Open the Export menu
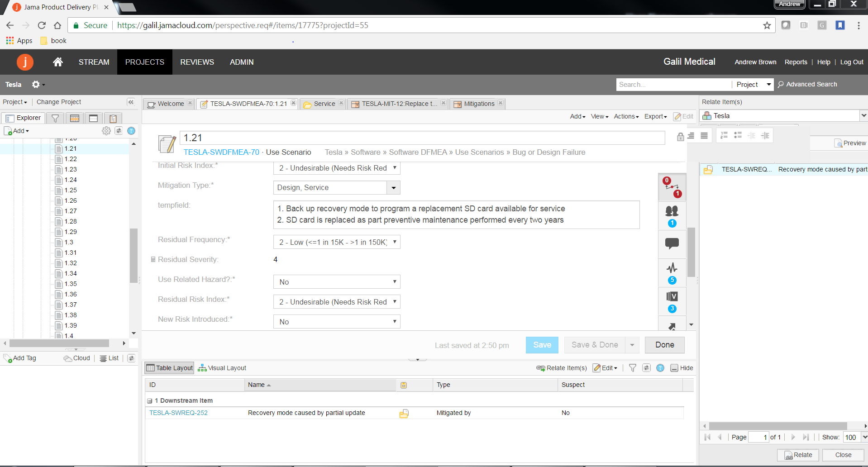The width and height of the screenshot is (868, 467). pos(656,116)
